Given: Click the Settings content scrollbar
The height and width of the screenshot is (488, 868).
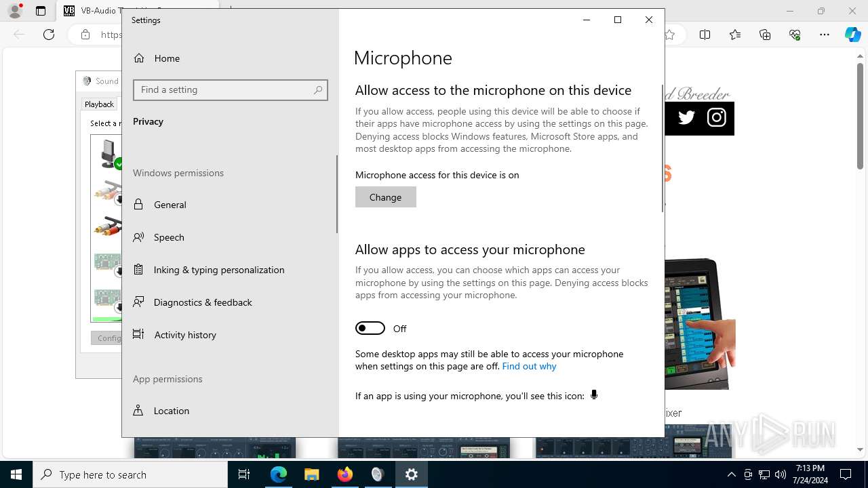Looking at the screenshot, I should (663, 148).
